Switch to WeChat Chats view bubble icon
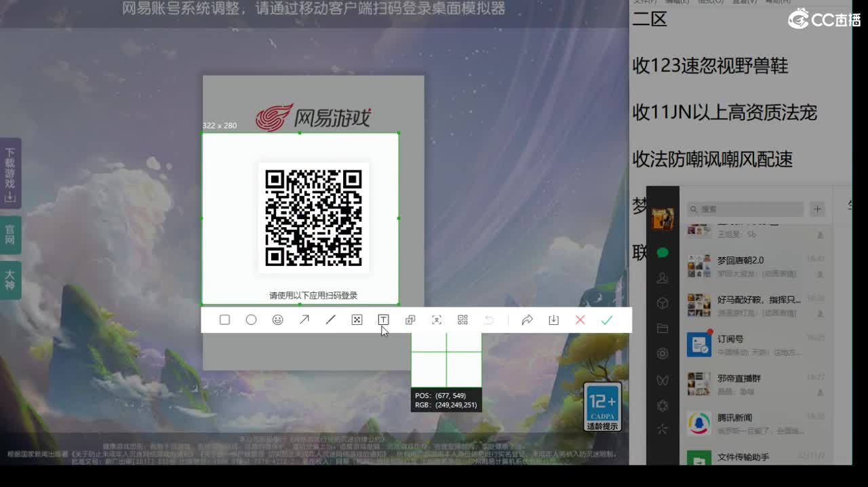 [662, 252]
